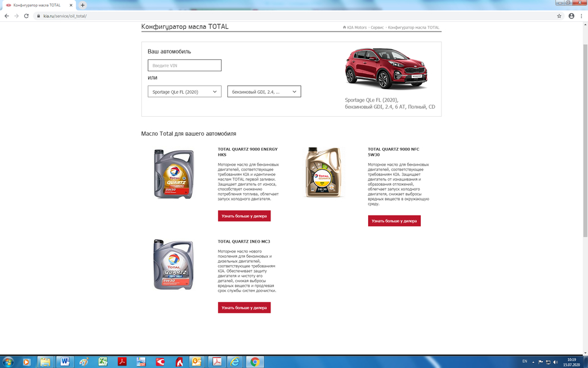The image size is (588, 368).
Task: Open Internet Explorer from the taskbar
Action: point(235,362)
